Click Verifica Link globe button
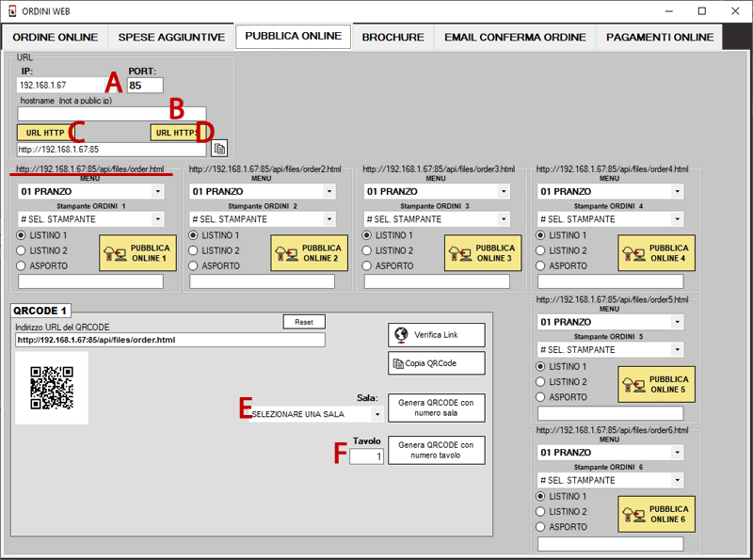The width and height of the screenshot is (753, 560). [x=436, y=335]
